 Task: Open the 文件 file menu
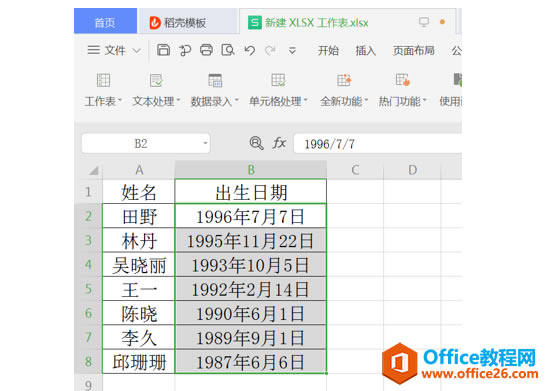tap(114, 50)
